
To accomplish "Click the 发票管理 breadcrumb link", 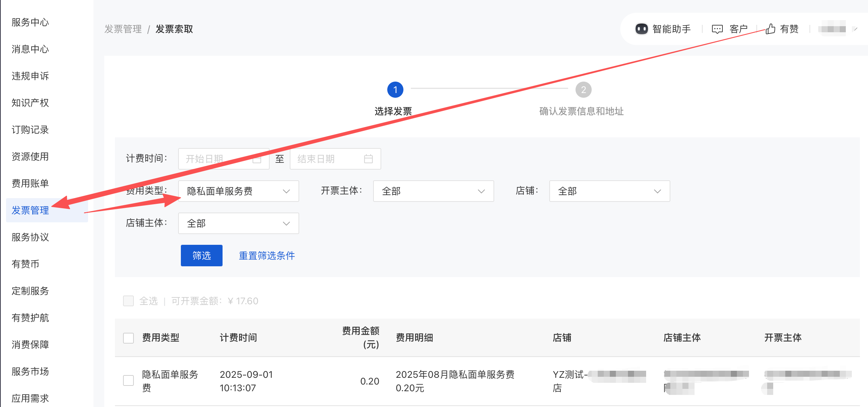I will pos(123,29).
